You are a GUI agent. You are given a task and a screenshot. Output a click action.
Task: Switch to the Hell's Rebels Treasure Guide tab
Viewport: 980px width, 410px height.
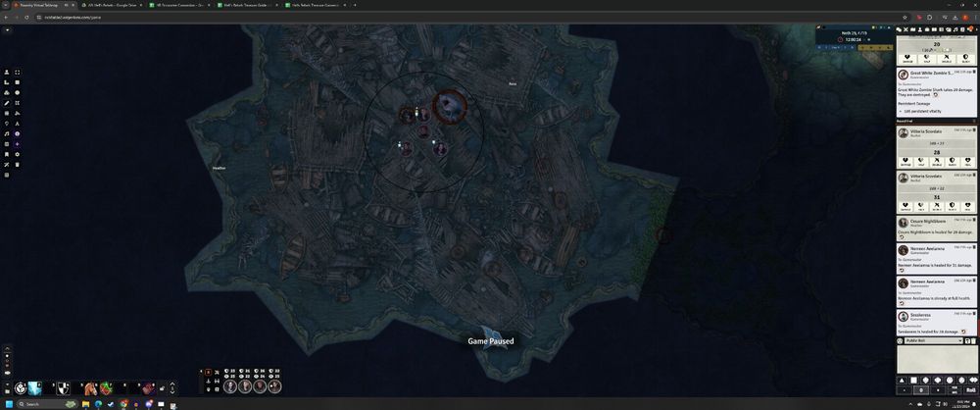(x=248, y=4)
